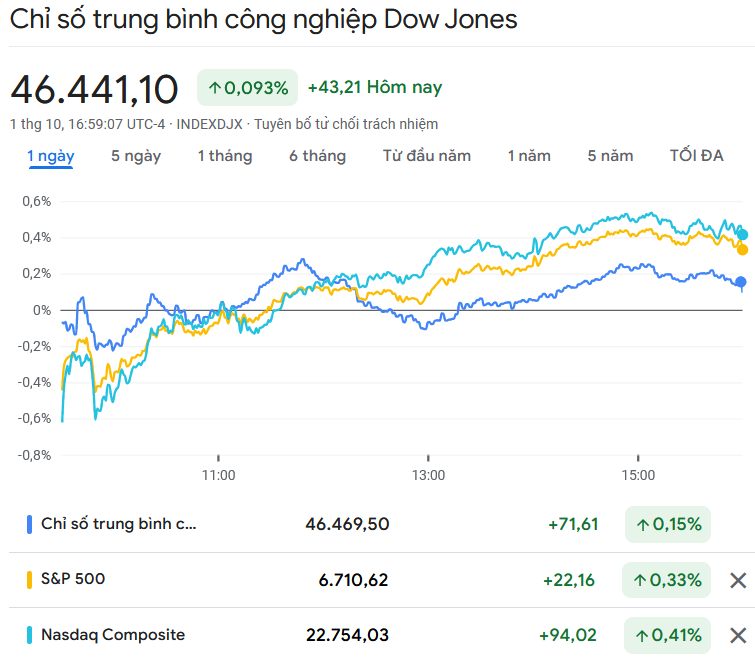The image size is (755, 662).
Task: Switch to the 6 tháng chart range
Action: (318, 156)
